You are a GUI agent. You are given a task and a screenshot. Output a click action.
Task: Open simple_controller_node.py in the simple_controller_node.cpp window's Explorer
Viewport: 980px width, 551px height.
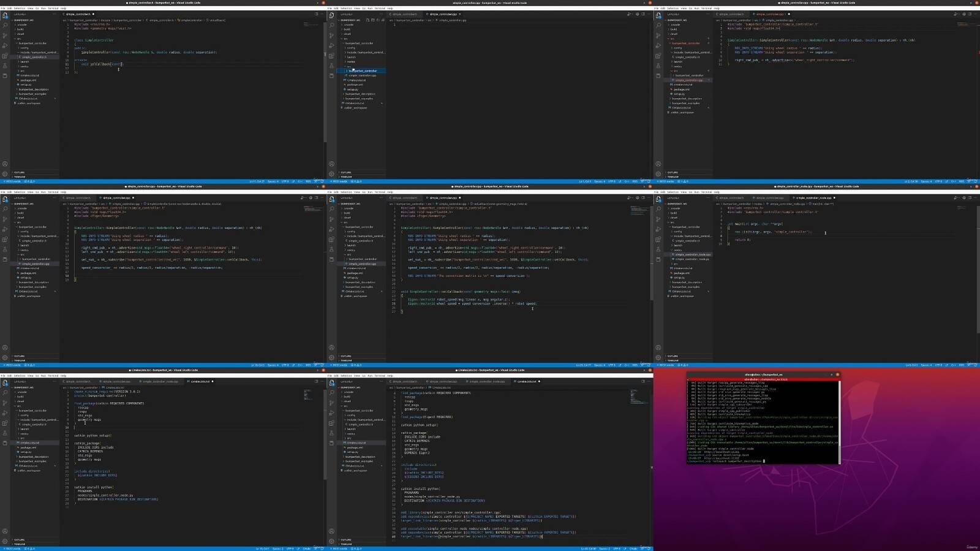[692, 259]
